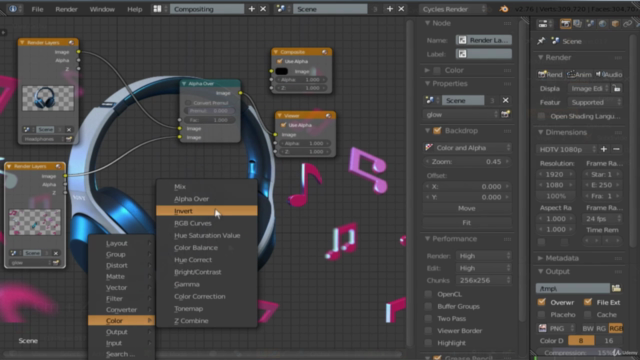Toggle Open Shading Language checkbox
Screen dimensions: 640x360
[542, 116]
